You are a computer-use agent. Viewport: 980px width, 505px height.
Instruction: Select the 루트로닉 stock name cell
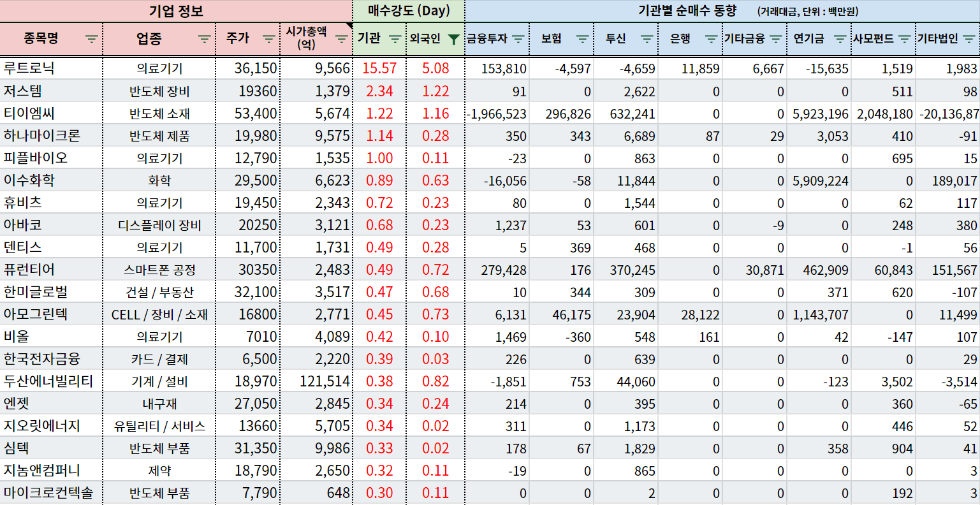pos(51,68)
